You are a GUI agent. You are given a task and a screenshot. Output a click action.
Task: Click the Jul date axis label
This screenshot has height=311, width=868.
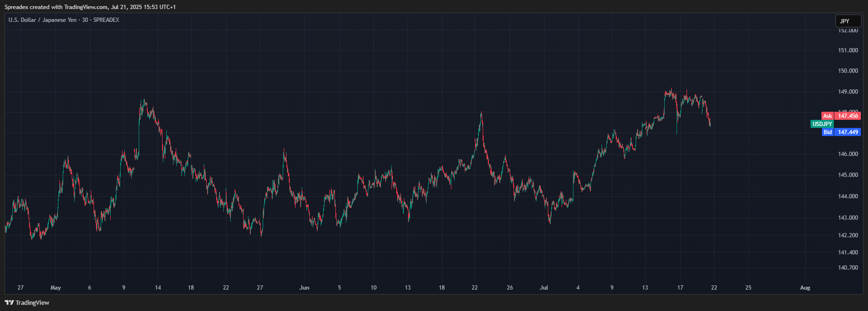tap(544, 288)
